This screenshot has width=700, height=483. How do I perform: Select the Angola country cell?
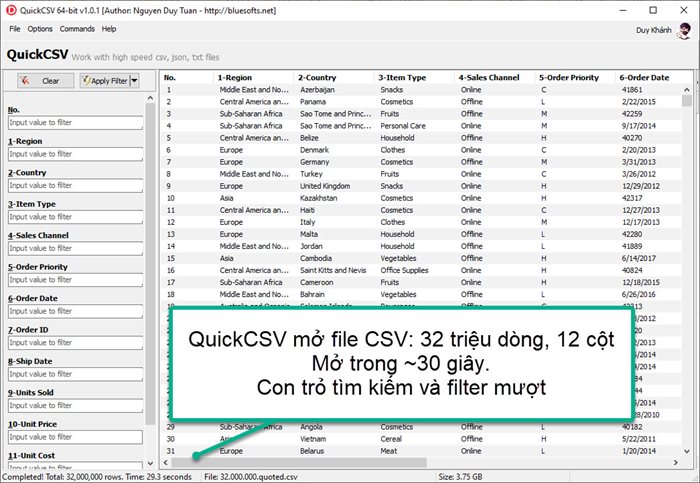(311, 427)
